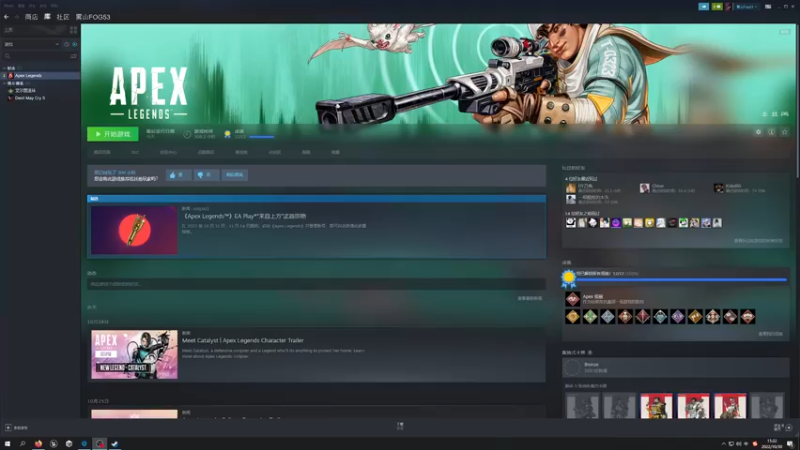The width and height of the screenshot is (800, 450).
Task: Open the Apex 传奇 achievement icon
Action: (572, 299)
